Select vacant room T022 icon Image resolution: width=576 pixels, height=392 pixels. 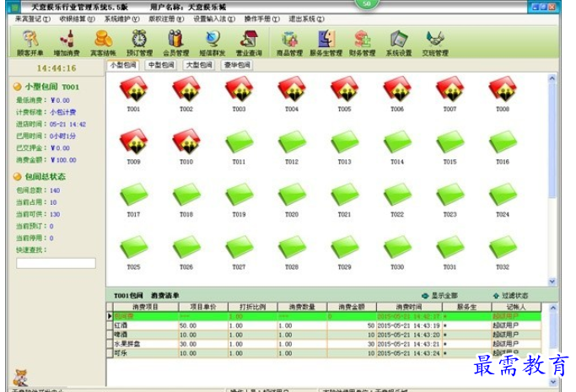(397, 195)
